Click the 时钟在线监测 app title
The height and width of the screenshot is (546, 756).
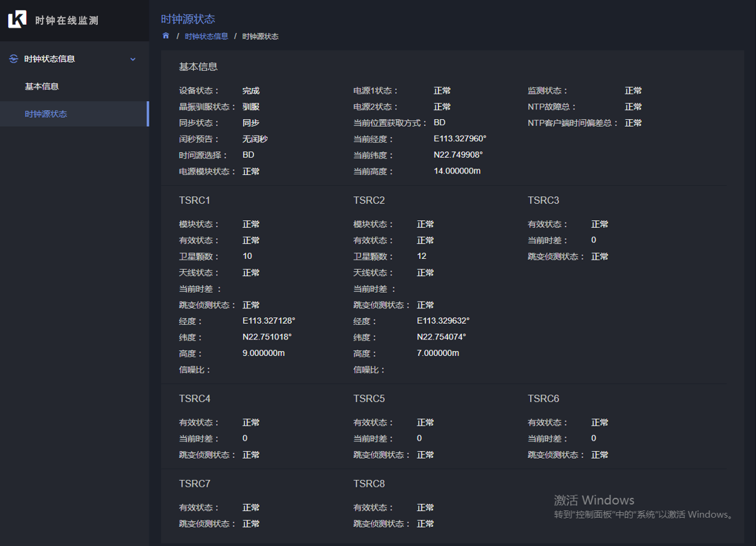point(67,21)
